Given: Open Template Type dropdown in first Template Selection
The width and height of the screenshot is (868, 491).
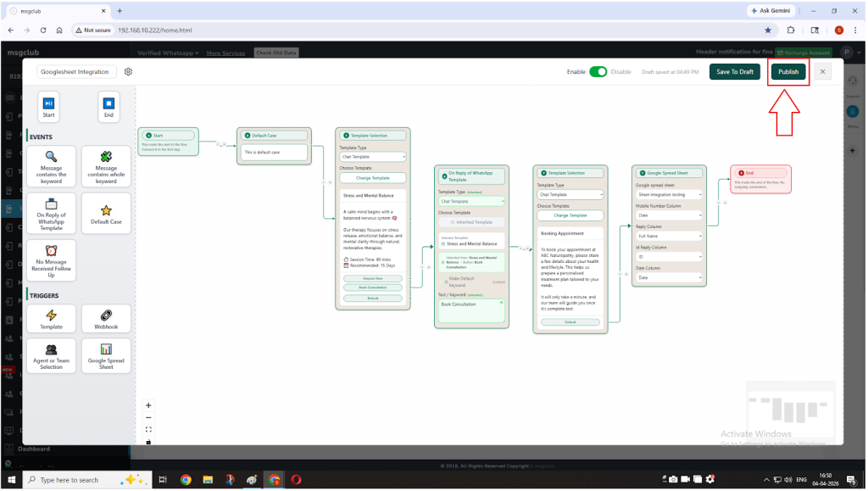Looking at the screenshot, I should point(373,157).
